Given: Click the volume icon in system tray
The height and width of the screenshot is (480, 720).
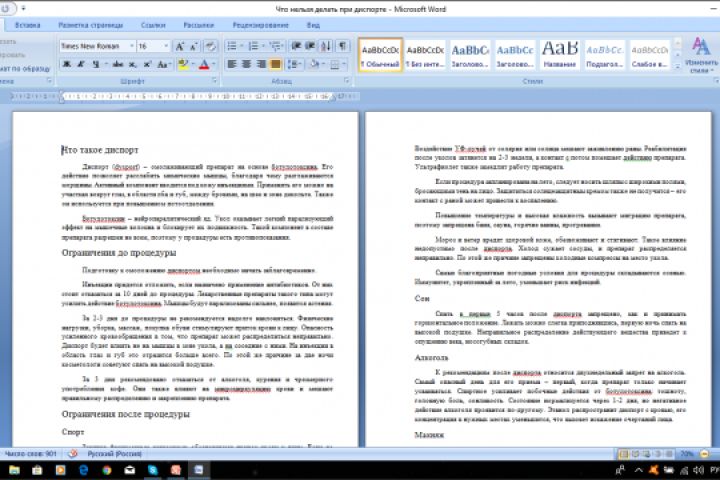Looking at the screenshot, I should pos(698,470).
